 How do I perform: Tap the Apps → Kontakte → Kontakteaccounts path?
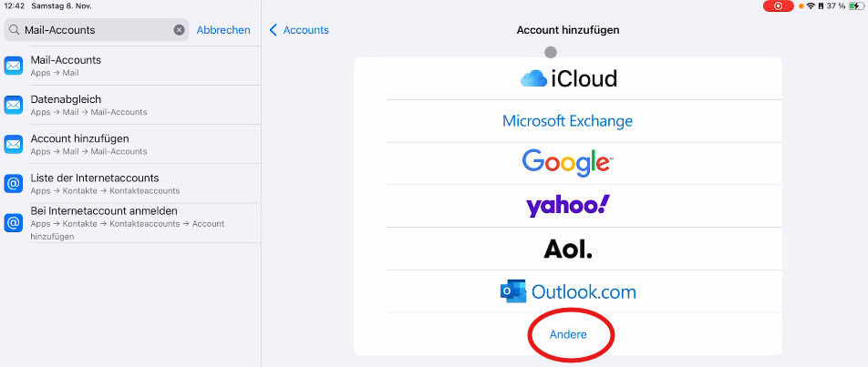pos(105,190)
